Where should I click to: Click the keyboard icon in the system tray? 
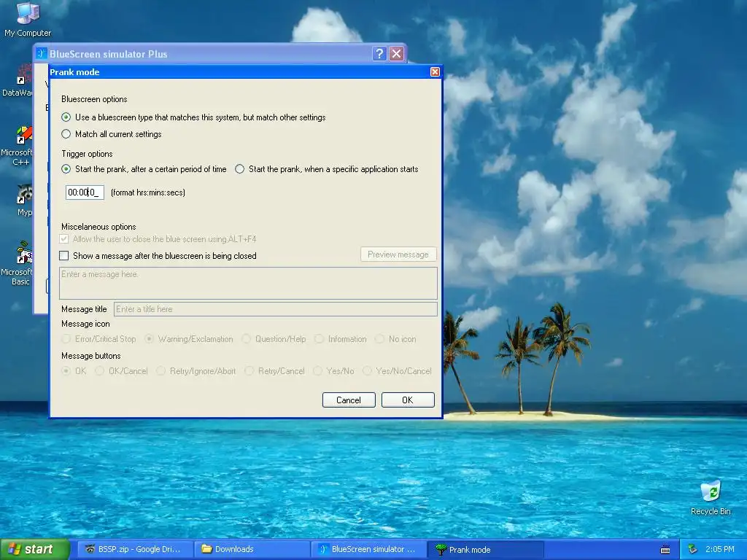point(665,550)
